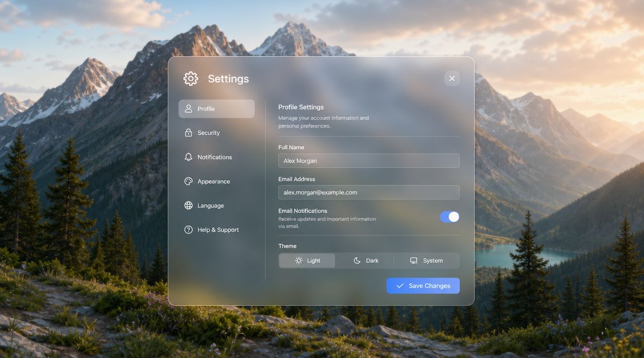Focus the Email Address input field
Viewport: 644px width, 358px height.
[x=369, y=192]
